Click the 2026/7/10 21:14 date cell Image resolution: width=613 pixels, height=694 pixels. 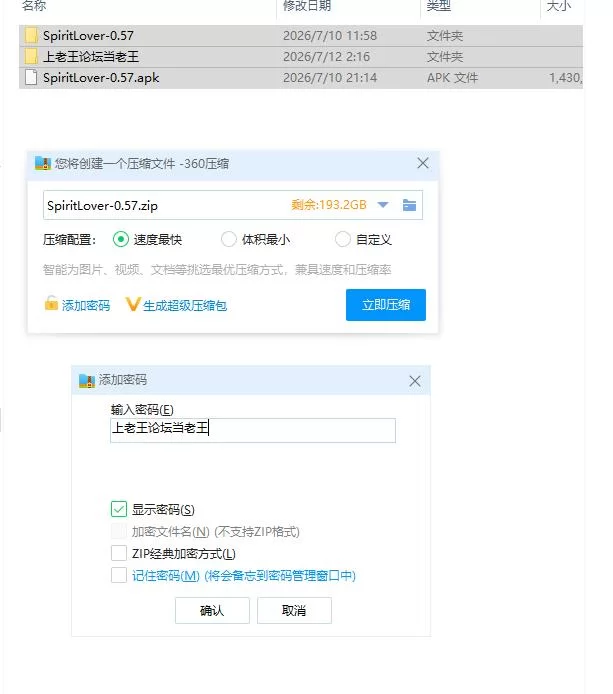(x=330, y=78)
